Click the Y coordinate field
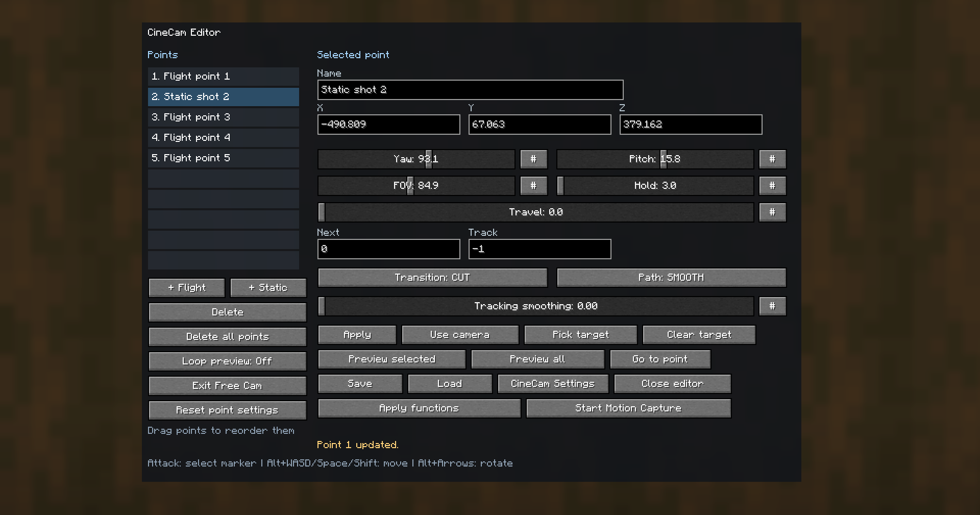980x515 pixels. 540,125
